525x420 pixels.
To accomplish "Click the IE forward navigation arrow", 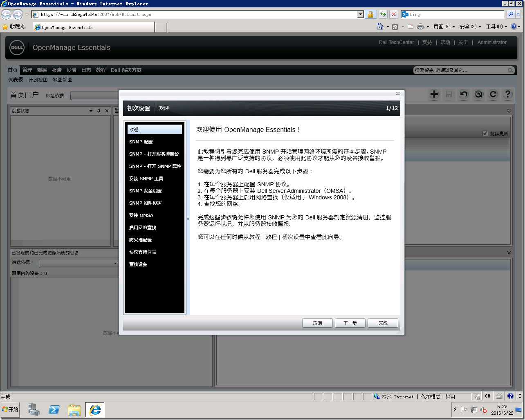I will [x=18, y=14].
